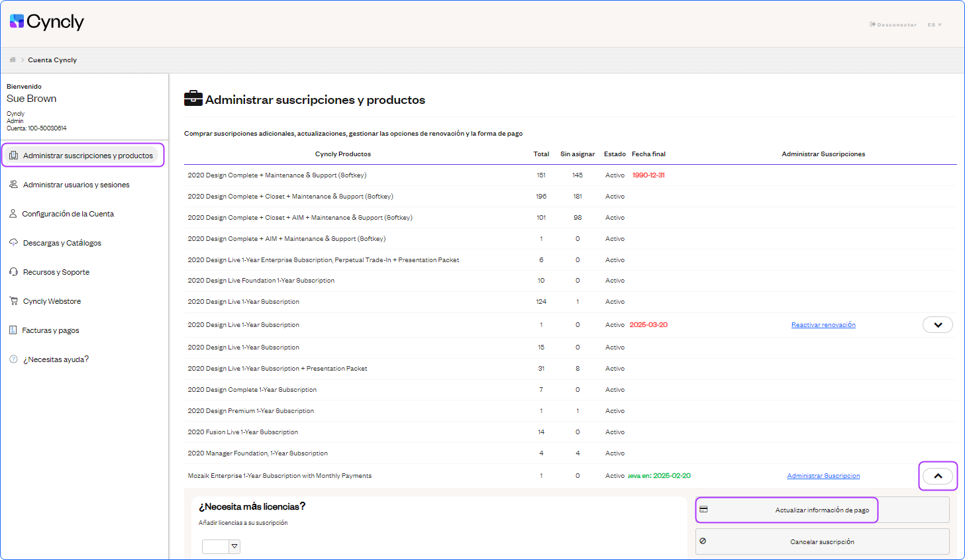Click Actualizar información de pago button
Viewport: 965px width, 560px height.
pyautogui.click(x=822, y=510)
